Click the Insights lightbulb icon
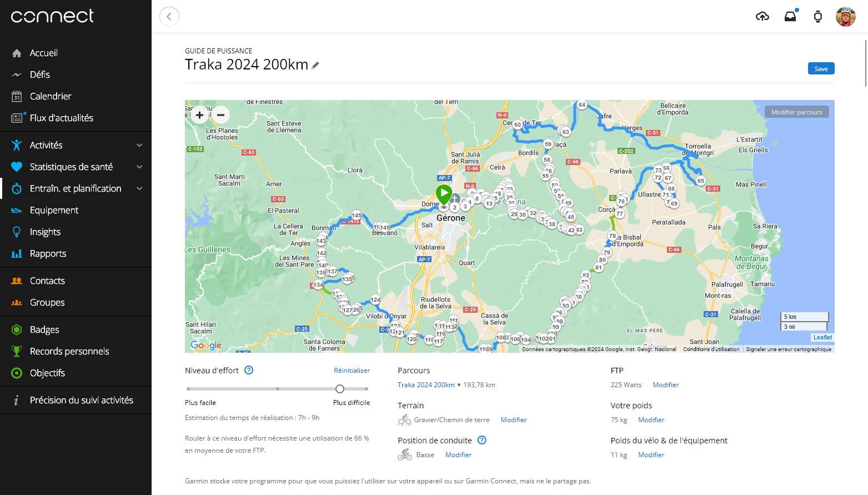The height and width of the screenshot is (495, 868). pos(17,232)
